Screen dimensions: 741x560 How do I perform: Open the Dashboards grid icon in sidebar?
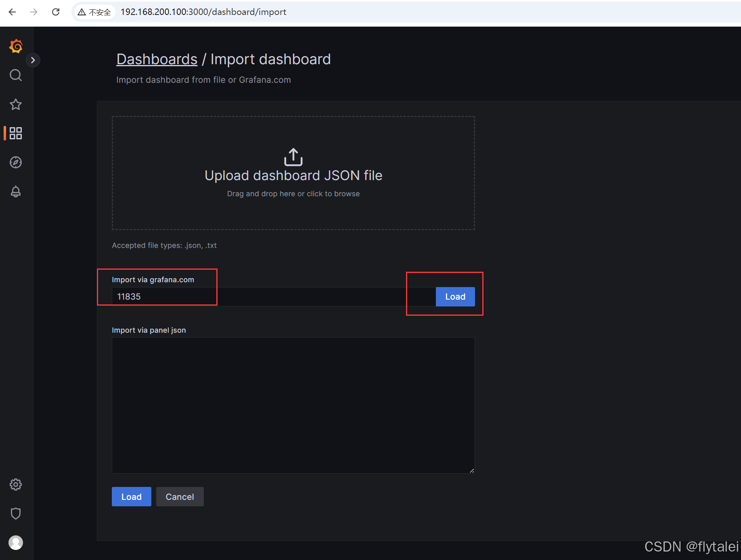(16, 133)
